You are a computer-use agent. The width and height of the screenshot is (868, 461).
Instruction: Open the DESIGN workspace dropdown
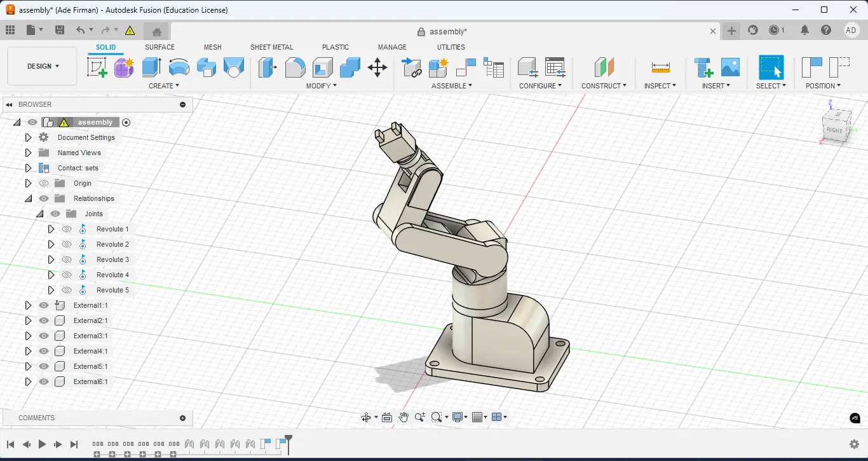(43, 66)
